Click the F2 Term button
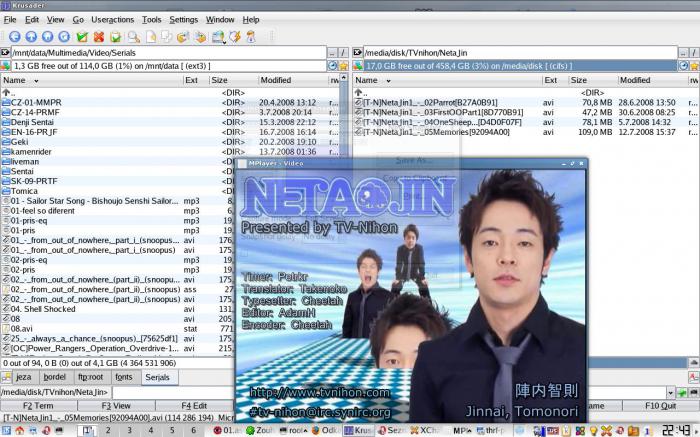 coord(38,406)
